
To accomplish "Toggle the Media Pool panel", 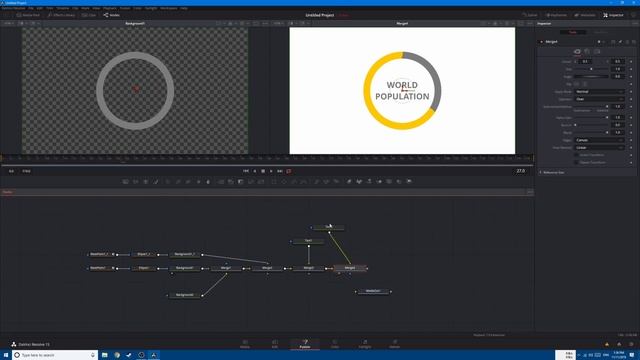I will (28, 15).
